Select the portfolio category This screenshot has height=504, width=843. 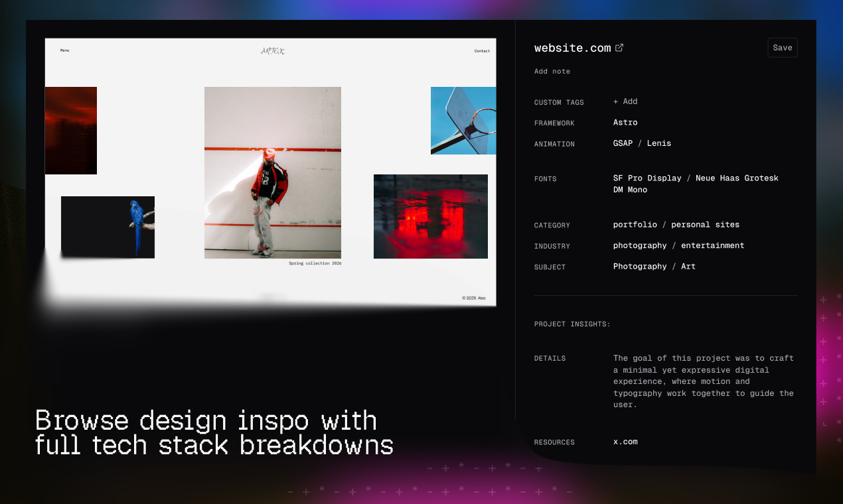pyautogui.click(x=635, y=224)
